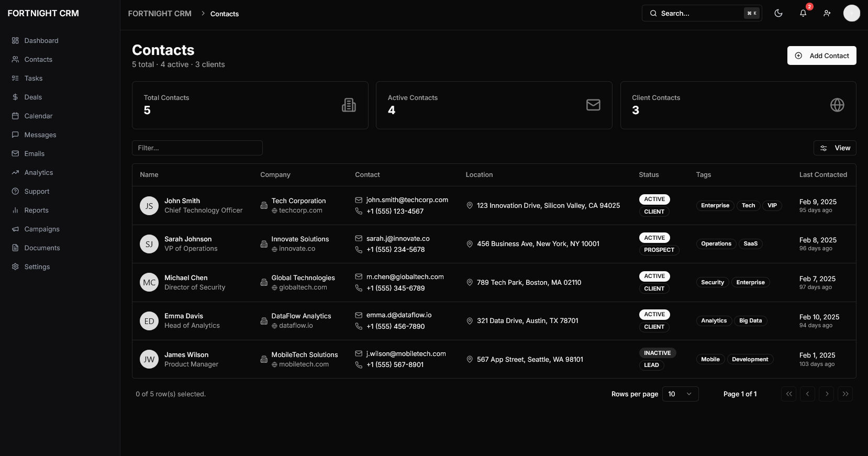
Task: Click the location pin beside 789 Tech Park
Action: pyautogui.click(x=470, y=283)
